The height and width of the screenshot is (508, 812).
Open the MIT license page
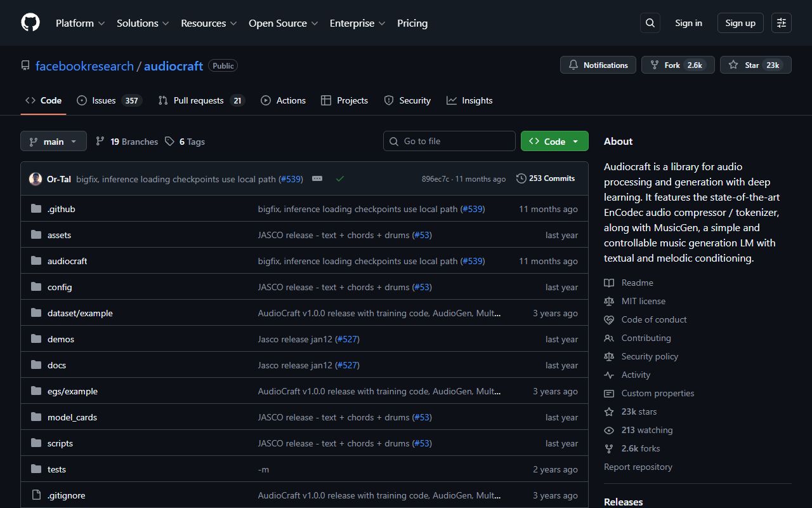coord(643,300)
